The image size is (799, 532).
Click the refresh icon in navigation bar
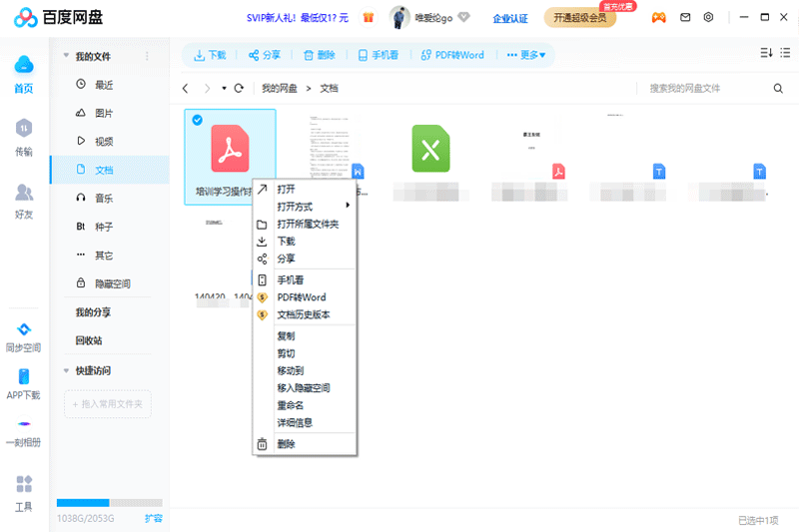[x=239, y=89]
